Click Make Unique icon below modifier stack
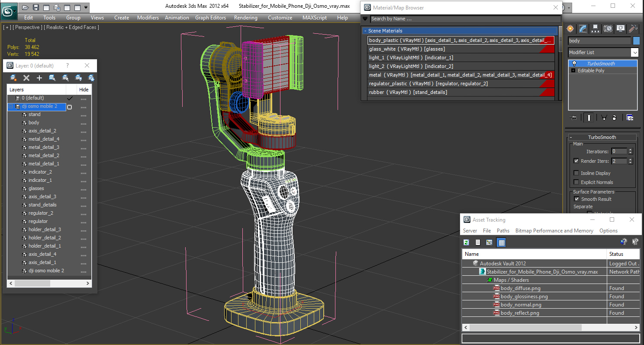 [x=603, y=117]
